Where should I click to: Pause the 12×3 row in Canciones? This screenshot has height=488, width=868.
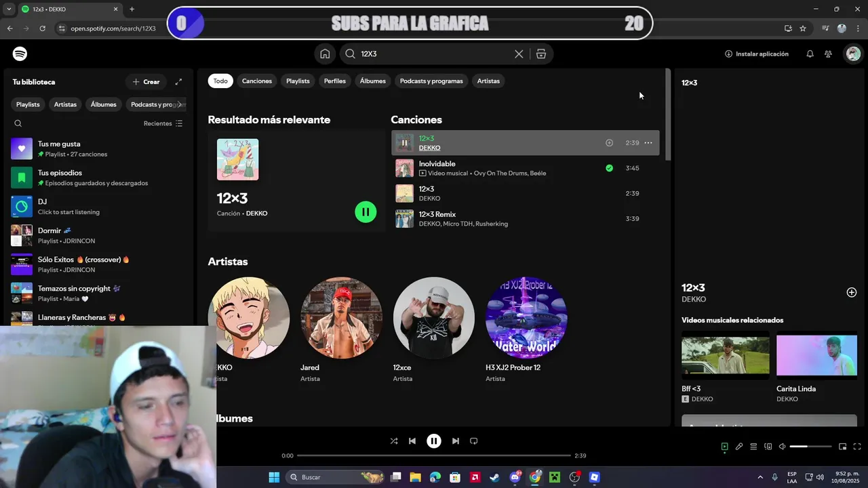(404, 142)
